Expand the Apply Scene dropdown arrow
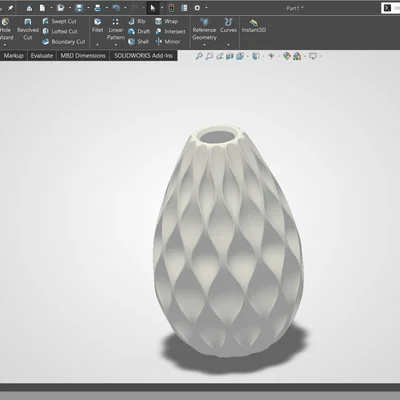Image resolution: width=400 pixels, height=400 pixels. pos(305,56)
